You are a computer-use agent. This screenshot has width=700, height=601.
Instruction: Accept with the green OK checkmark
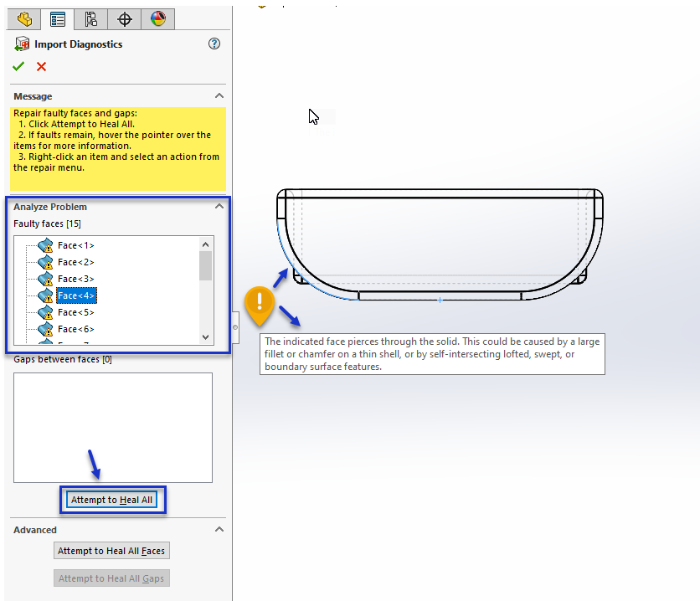(18, 67)
